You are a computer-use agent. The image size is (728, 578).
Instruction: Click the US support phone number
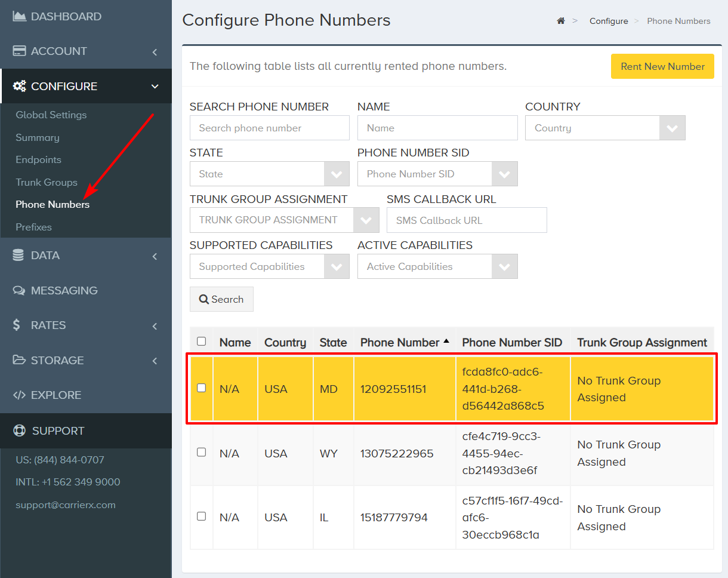pos(60,460)
